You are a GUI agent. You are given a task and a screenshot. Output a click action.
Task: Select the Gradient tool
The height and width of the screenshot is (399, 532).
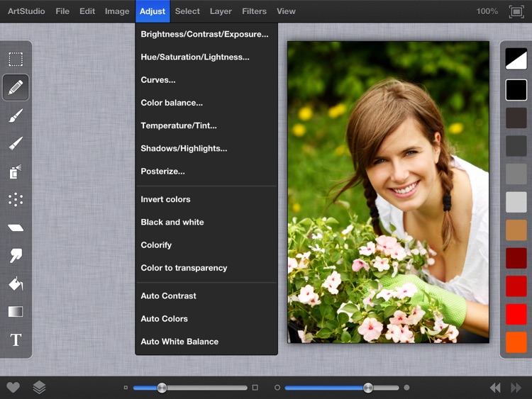coord(16,312)
